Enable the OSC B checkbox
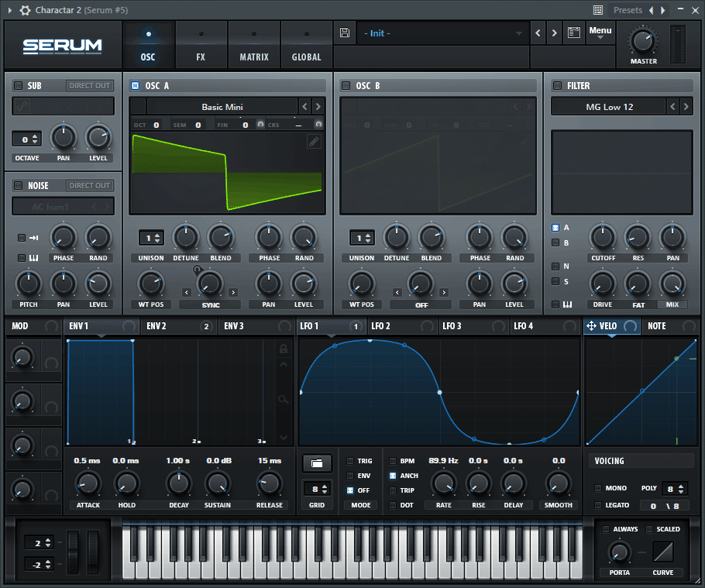This screenshot has width=705, height=588. pos(346,85)
